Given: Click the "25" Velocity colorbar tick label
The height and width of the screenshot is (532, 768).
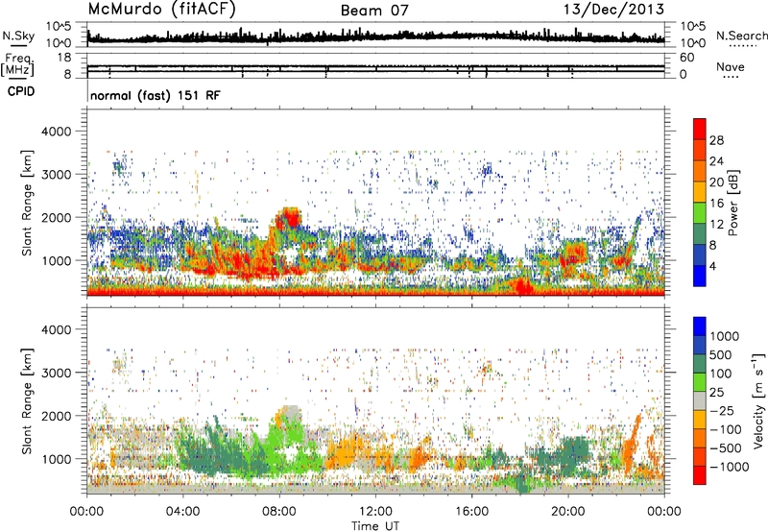Looking at the screenshot, I should [x=716, y=393].
